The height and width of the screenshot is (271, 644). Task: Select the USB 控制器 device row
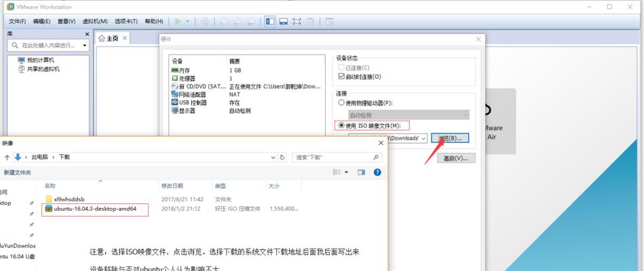246,102
